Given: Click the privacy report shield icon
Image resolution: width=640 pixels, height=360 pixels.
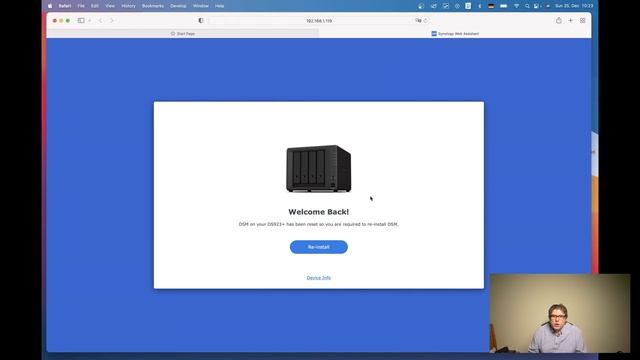Looking at the screenshot, I should 201,20.
